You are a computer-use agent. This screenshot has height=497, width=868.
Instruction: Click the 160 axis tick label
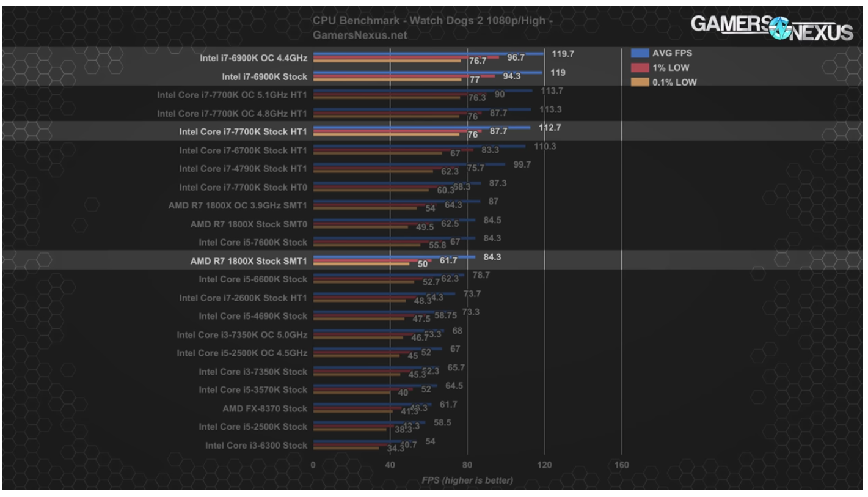tap(622, 465)
